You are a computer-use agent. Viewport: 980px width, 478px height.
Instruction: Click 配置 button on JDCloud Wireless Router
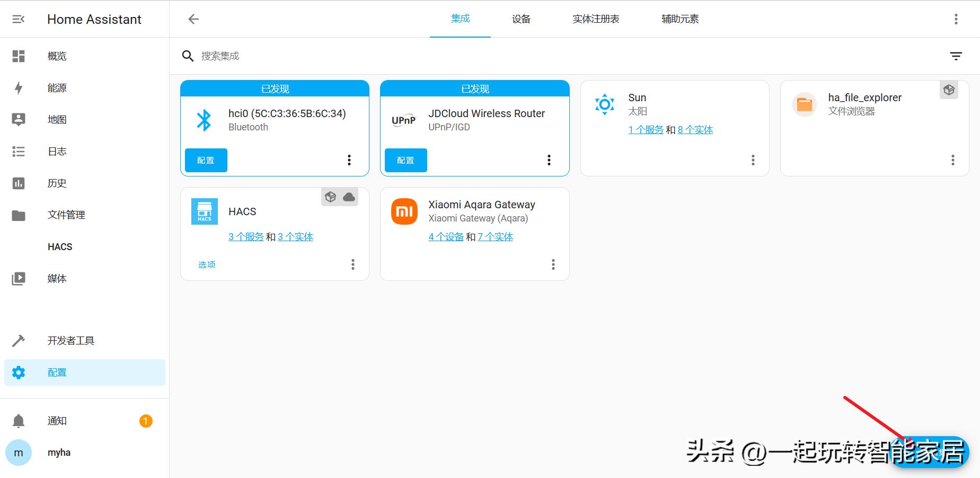coord(405,160)
